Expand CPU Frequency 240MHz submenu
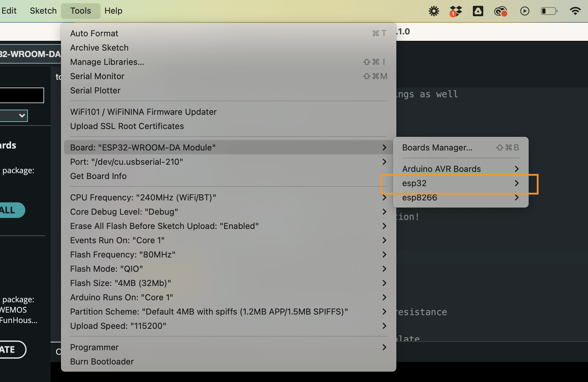Image resolution: width=588 pixels, height=382 pixels. click(228, 197)
